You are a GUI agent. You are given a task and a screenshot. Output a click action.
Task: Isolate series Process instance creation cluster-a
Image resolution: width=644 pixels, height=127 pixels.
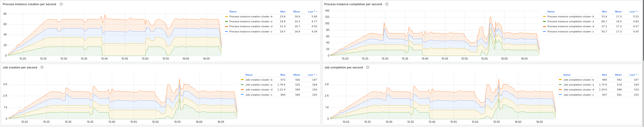point(251,22)
